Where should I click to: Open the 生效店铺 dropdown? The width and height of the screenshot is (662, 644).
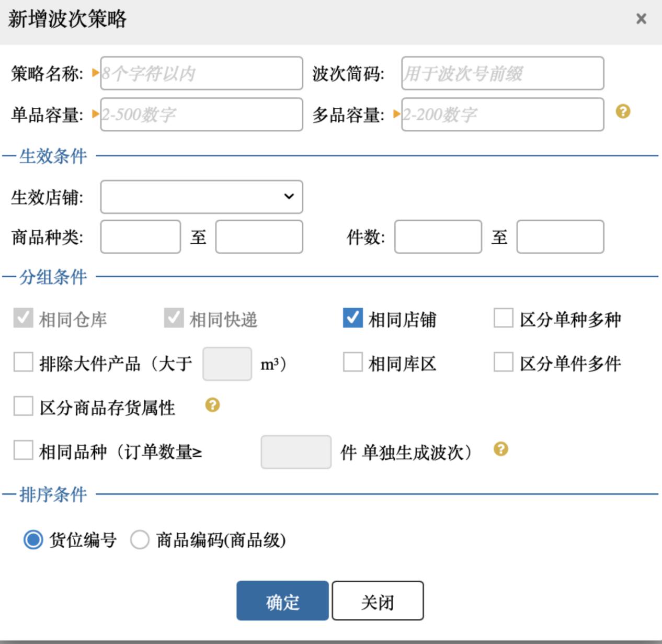click(x=201, y=197)
